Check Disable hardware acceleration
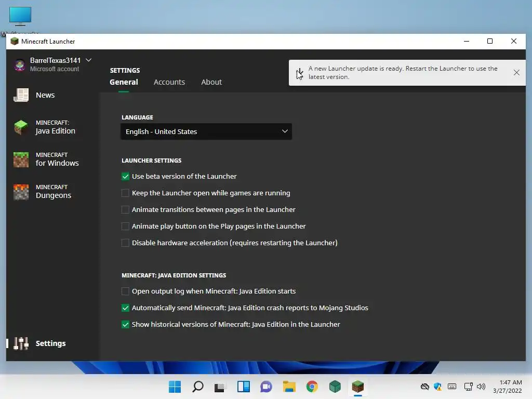Viewport: 532px width, 399px height. (125, 243)
